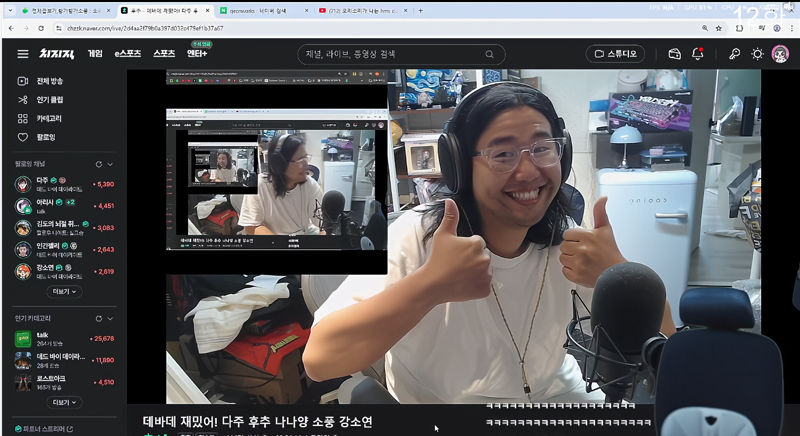Viewport: 800px width, 436px height.
Task: Expand 더보기 under the popular categories list
Action: tap(65, 402)
